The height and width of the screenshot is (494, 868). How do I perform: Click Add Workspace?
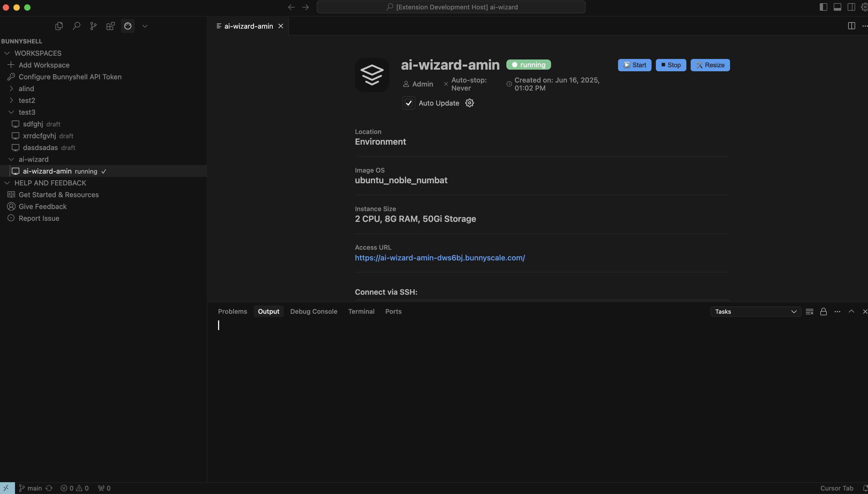(x=44, y=65)
